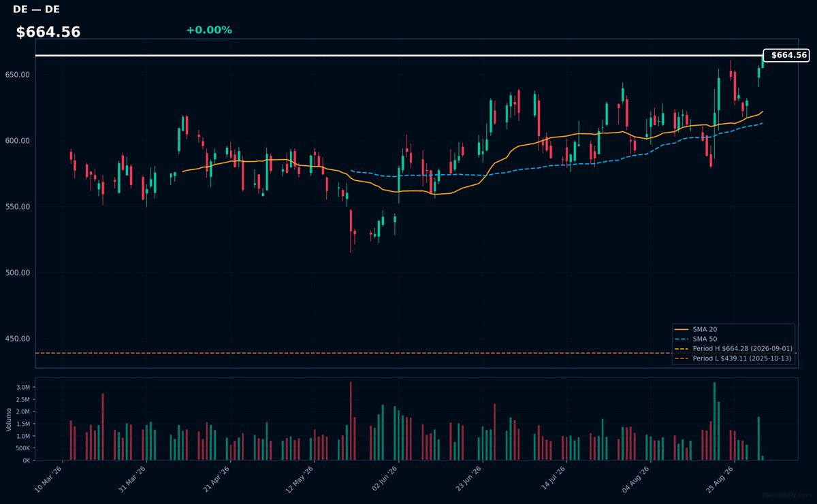Click the 500.00 price axis label
The image size is (817, 504).
(18, 273)
